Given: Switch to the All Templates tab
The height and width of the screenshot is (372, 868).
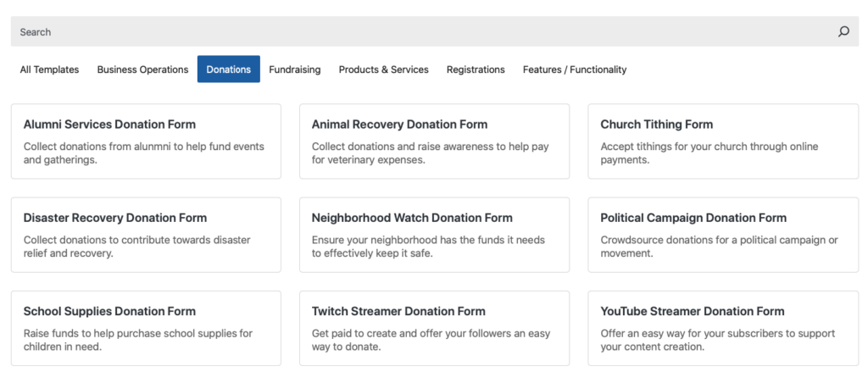Looking at the screenshot, I should [49, 69].
